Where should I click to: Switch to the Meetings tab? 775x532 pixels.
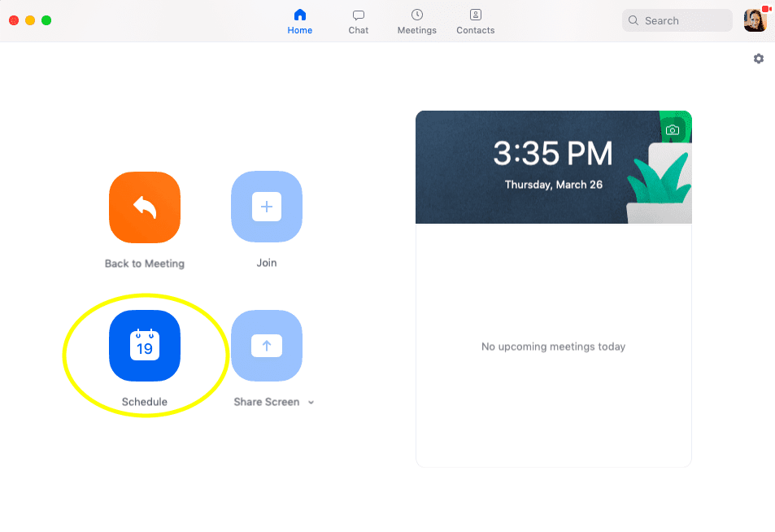tap(416, 22)
